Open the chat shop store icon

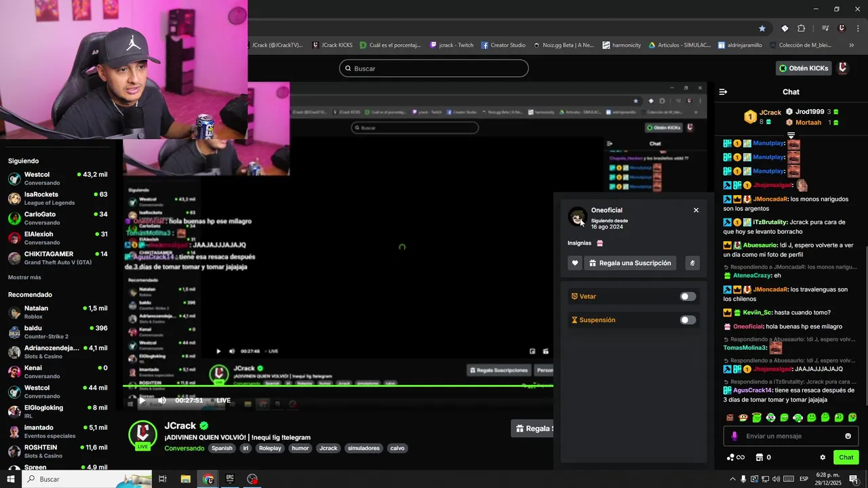tap(759, 457)
